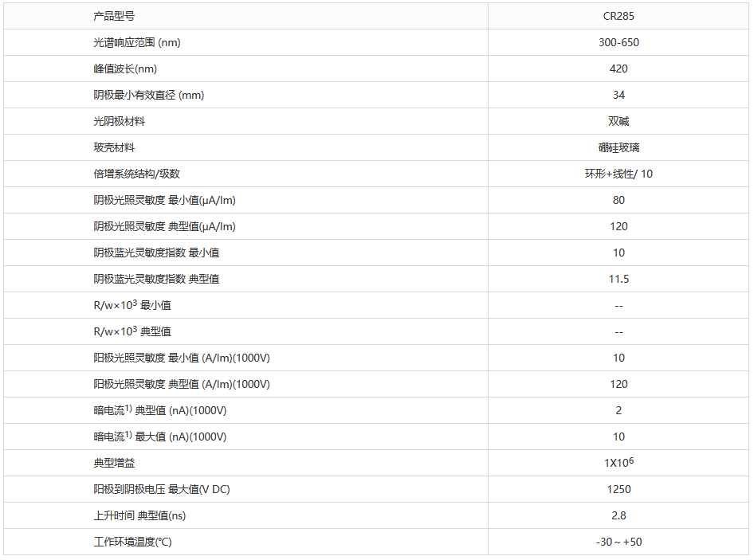Viewport: 754px width, 560px height.
Task: Select the peak wavelength value '420'
Action: [619, 69]
